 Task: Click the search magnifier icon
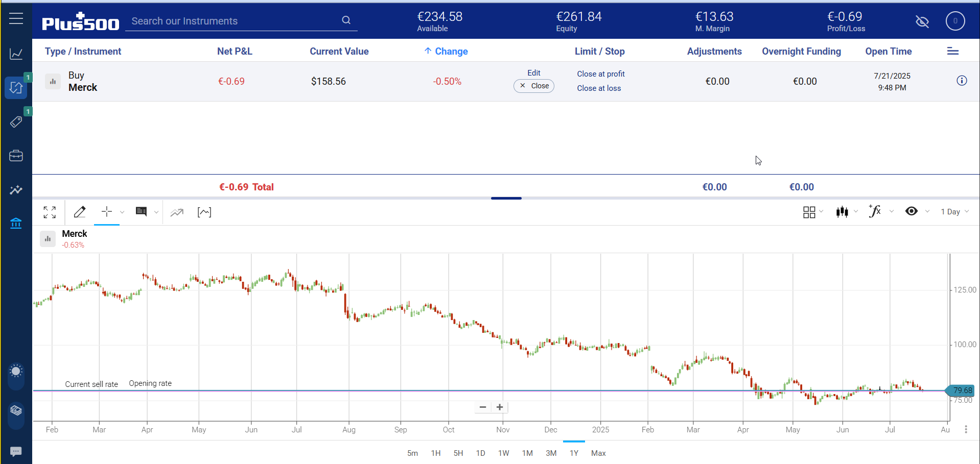[346, 20]
